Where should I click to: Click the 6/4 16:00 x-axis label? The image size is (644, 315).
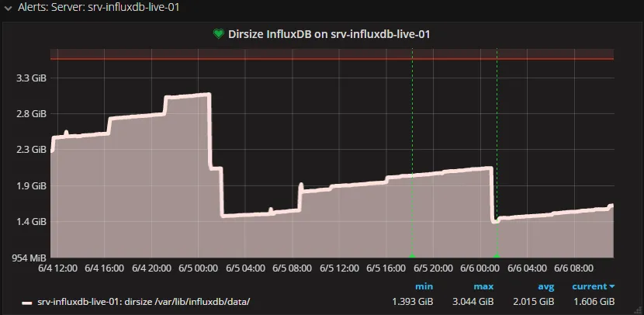(104, 268)
